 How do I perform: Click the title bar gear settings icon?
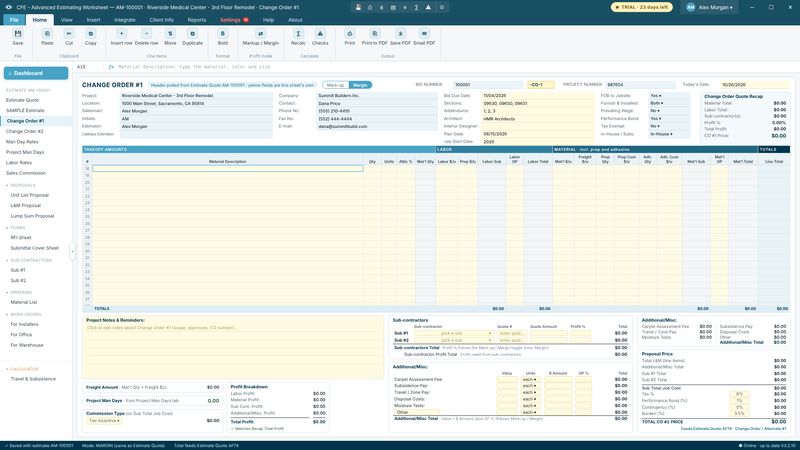point(442,8)
